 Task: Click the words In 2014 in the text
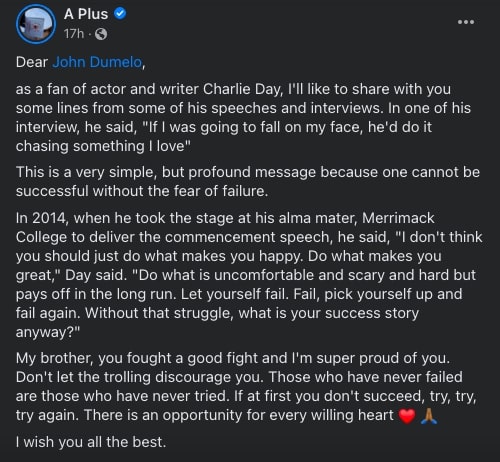click(x=42, y=218)
